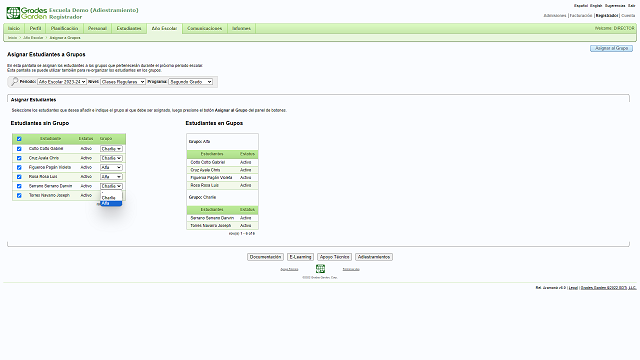Image resolution: width=640 pixels, height=360 pixels.
Task: Uncheck Cruz Ayala Chris checkbox
Action: [x=19, y=158]
